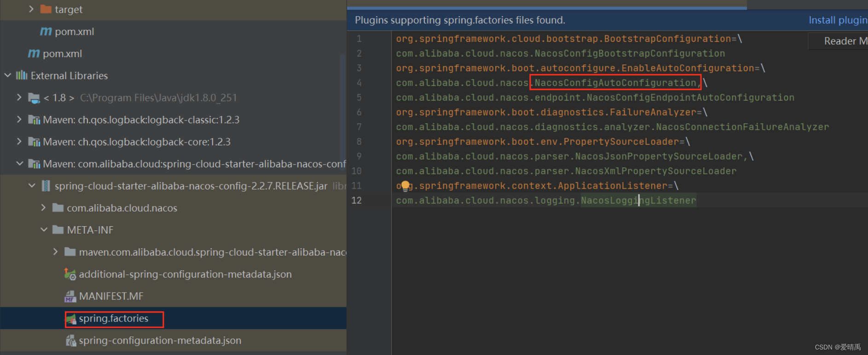Click NacosConfigBootstrapConfiguration on line 2
The height and width of the screenshot is (355, 868).
click(630, 53)
